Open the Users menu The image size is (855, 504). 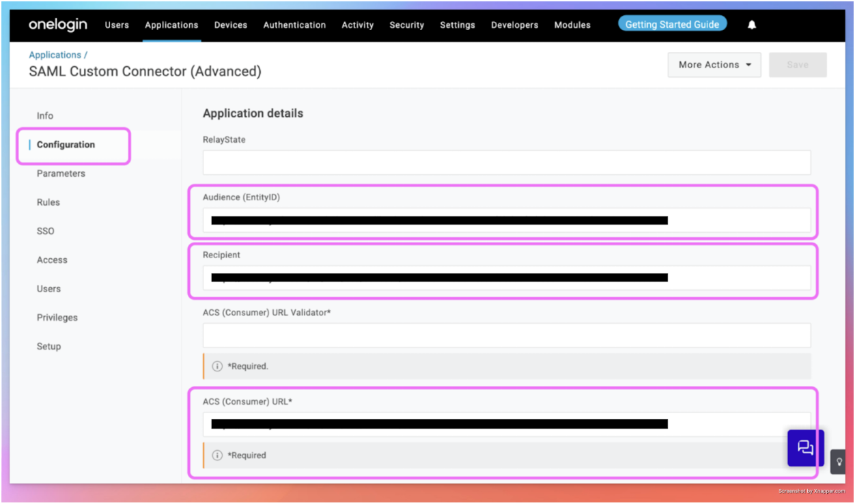pyautogui.click(x=117, y=25)
